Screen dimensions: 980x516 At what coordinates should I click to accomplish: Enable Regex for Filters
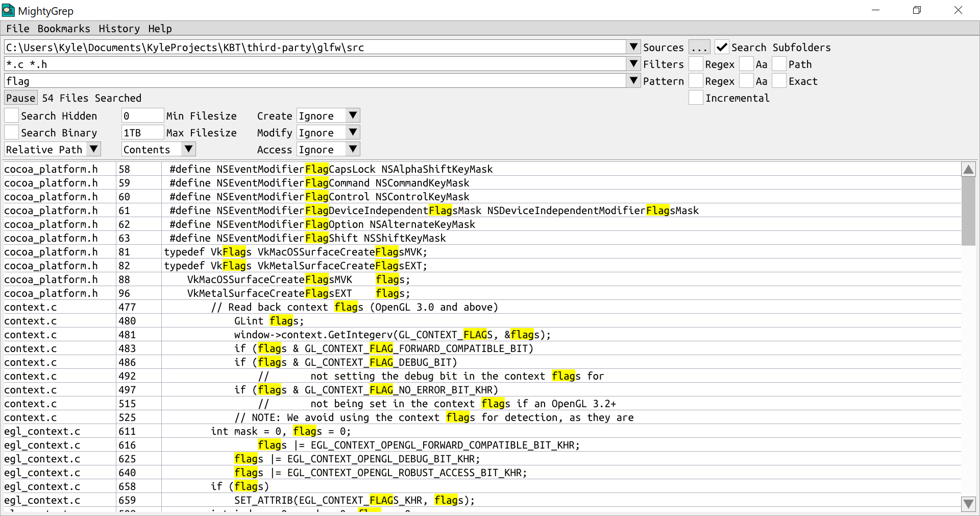696,64
